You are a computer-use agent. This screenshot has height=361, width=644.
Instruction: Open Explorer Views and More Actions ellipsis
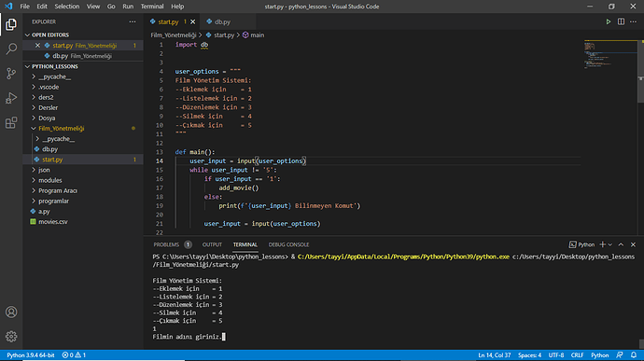coord(133,21)
